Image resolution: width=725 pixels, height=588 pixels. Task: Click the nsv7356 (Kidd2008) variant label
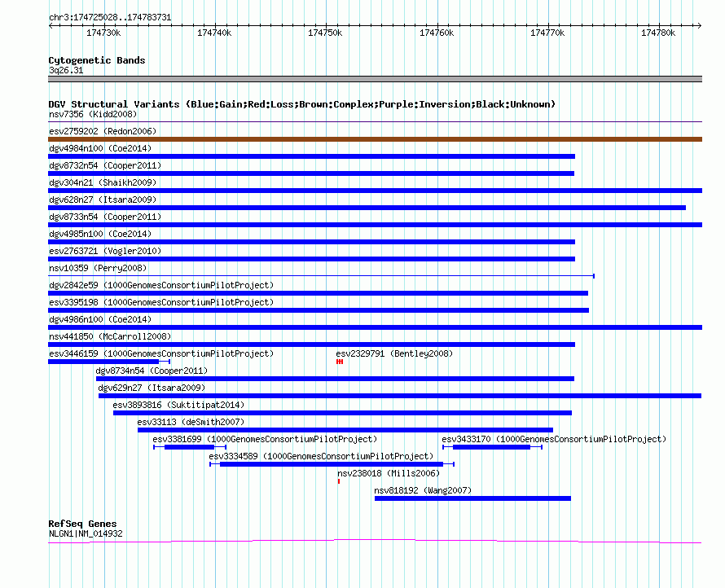(x=93, y=114)
